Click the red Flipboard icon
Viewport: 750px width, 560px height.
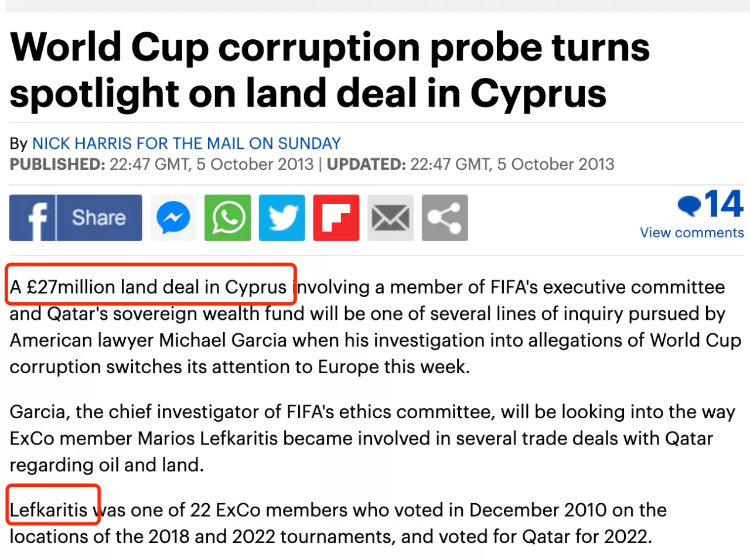click(x=336, y=218)
